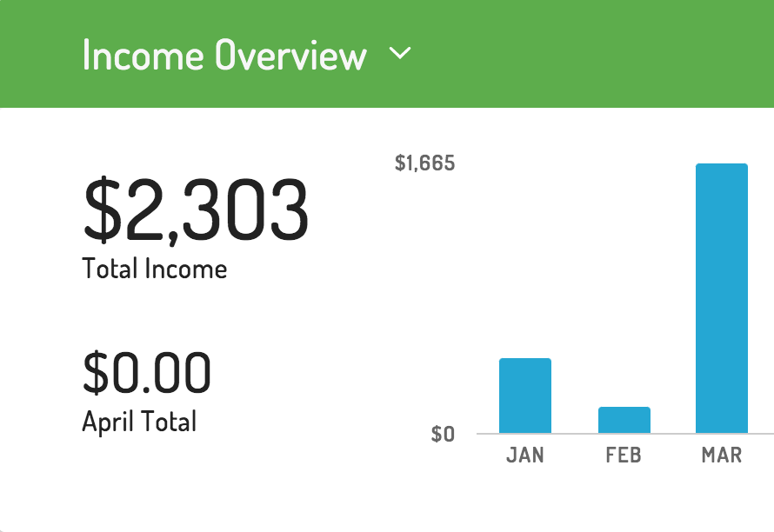Click the $0 axis minimum label
Viewport: 774px width, 532px height.
(x=443, y=434)
